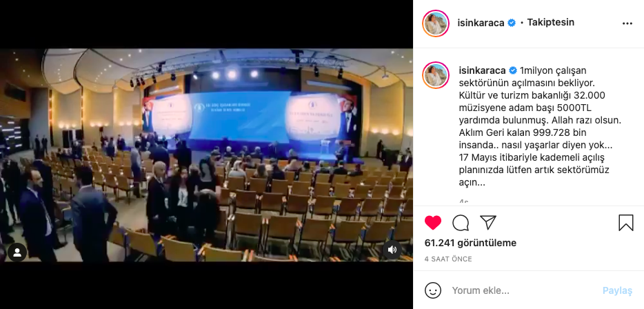The height and width of the screenshot is (309, 644).
Task: Open comments with the speech bubble icon
Action: (461, 223)
